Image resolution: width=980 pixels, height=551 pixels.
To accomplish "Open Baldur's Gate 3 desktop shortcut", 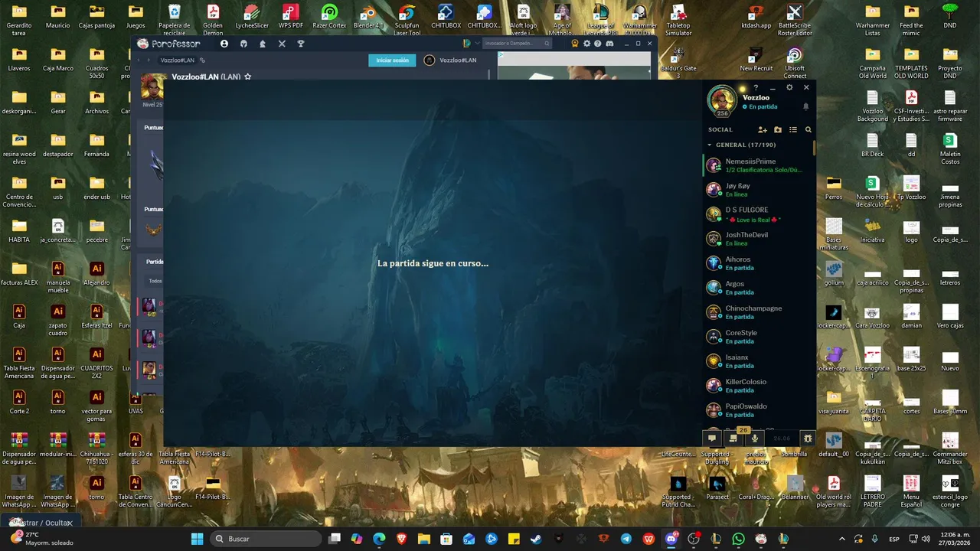I will [x=678, y=63].
